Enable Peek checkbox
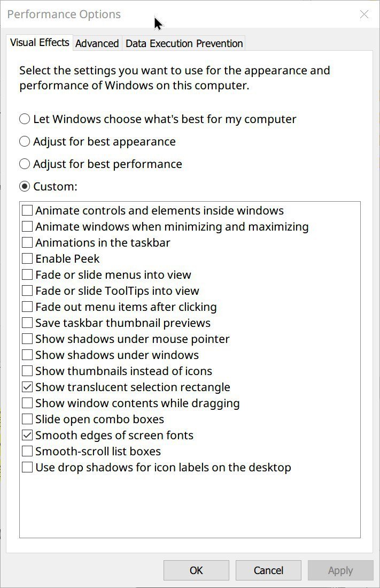Screen dimensions: 380x588 point(27,258)
